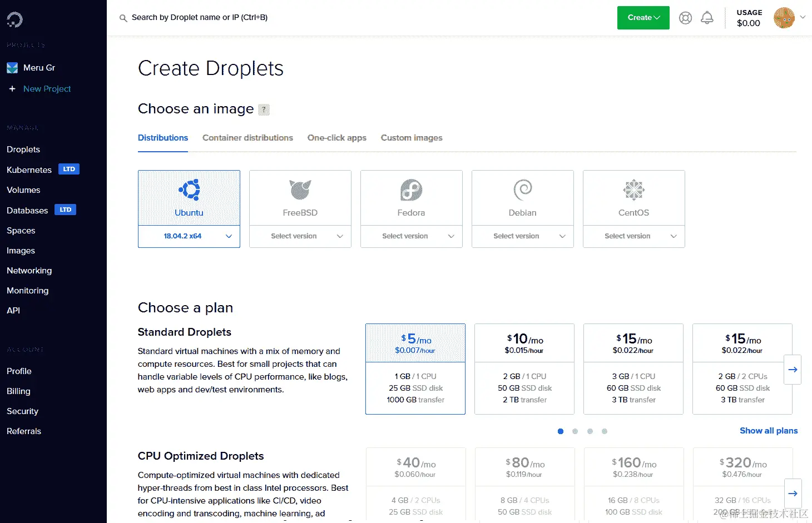Switch to the Container distributions tab
Viewport: 812px width, 523px height.
click(x=247, y=138)
